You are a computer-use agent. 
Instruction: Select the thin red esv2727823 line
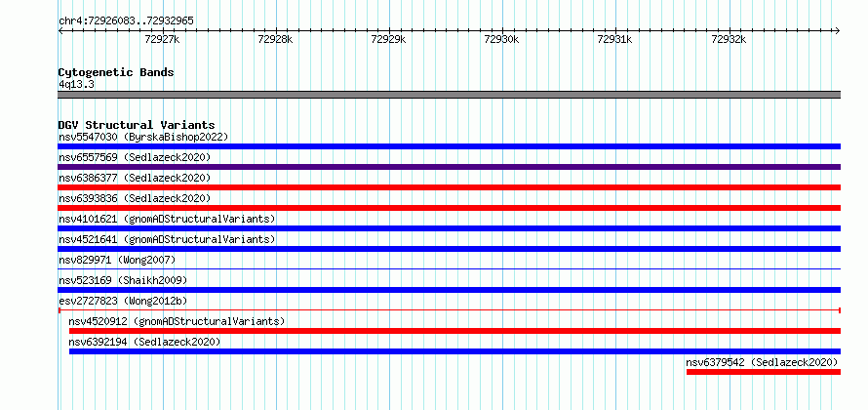[449, 310]
